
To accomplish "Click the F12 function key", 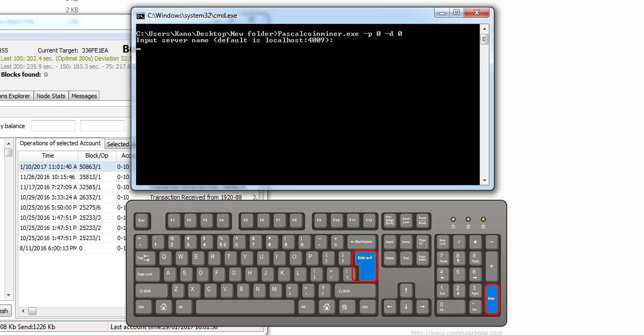I will (369, 220).
